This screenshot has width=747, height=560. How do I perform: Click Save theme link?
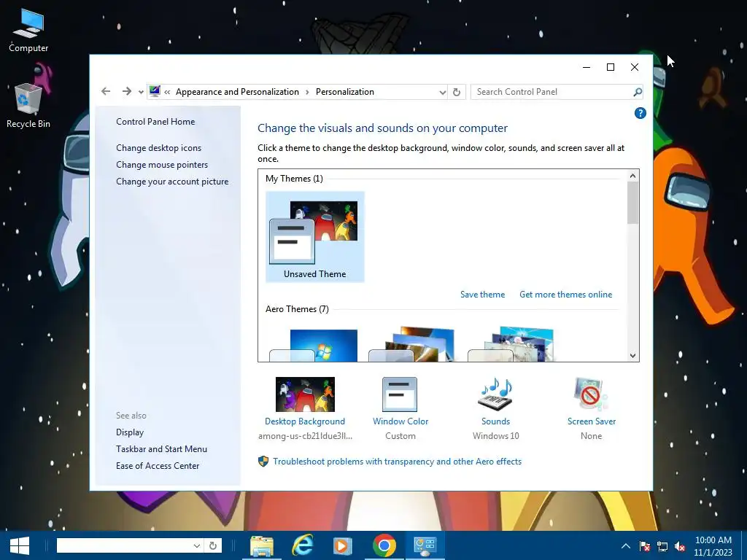click(x=482, y=295)
